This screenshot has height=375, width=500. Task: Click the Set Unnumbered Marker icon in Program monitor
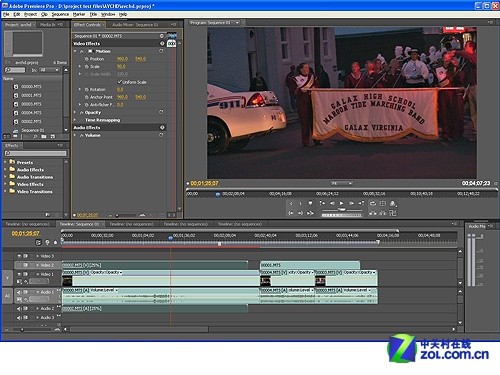click(x=310, y=203)
